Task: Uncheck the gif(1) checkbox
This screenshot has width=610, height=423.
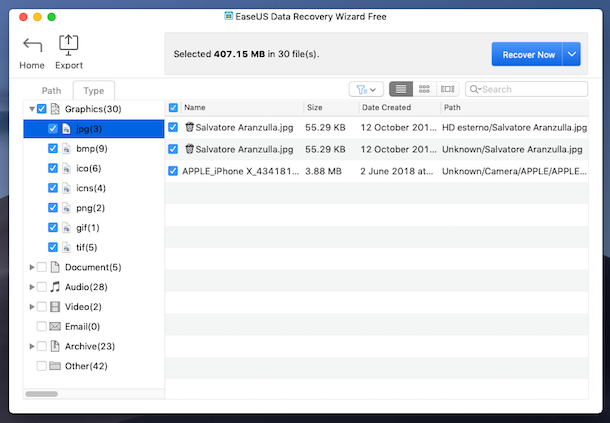Action: click(x=53, y=228)
